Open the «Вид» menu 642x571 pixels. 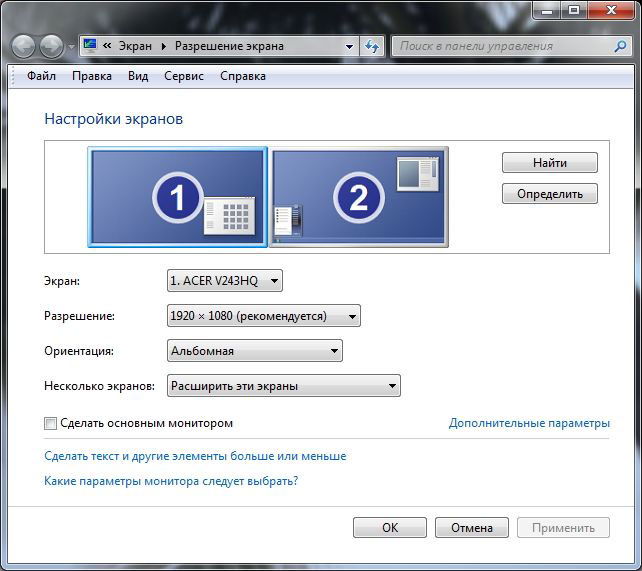click(x=138, y=76)
